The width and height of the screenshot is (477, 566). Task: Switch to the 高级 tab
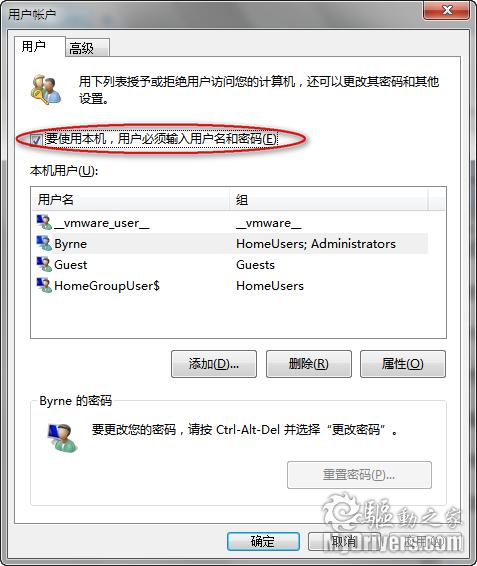pos(87,48)
